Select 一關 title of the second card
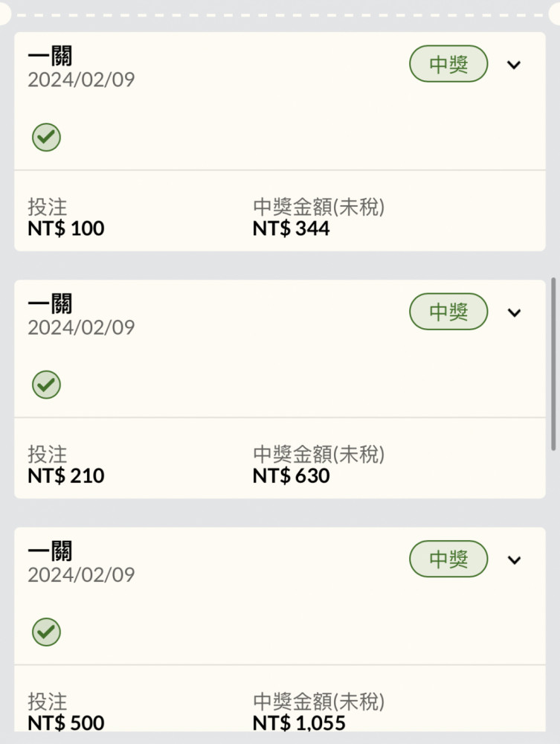 point(50,304)
